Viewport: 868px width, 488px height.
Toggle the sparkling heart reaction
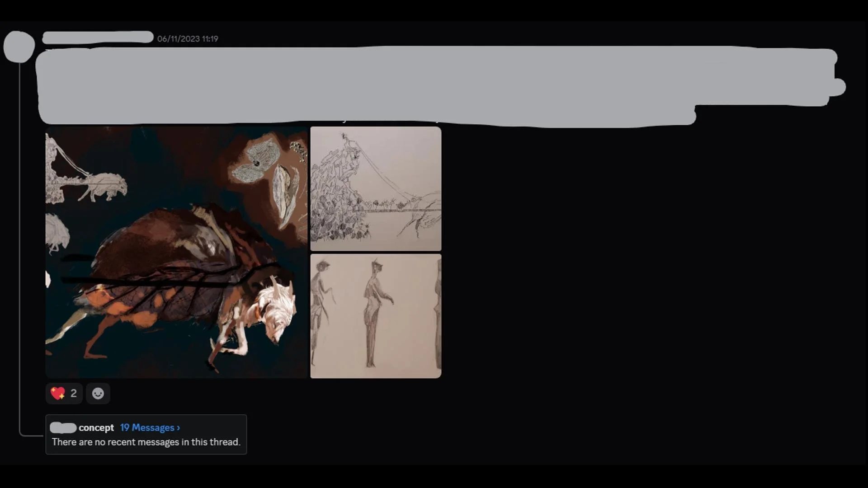58,394
